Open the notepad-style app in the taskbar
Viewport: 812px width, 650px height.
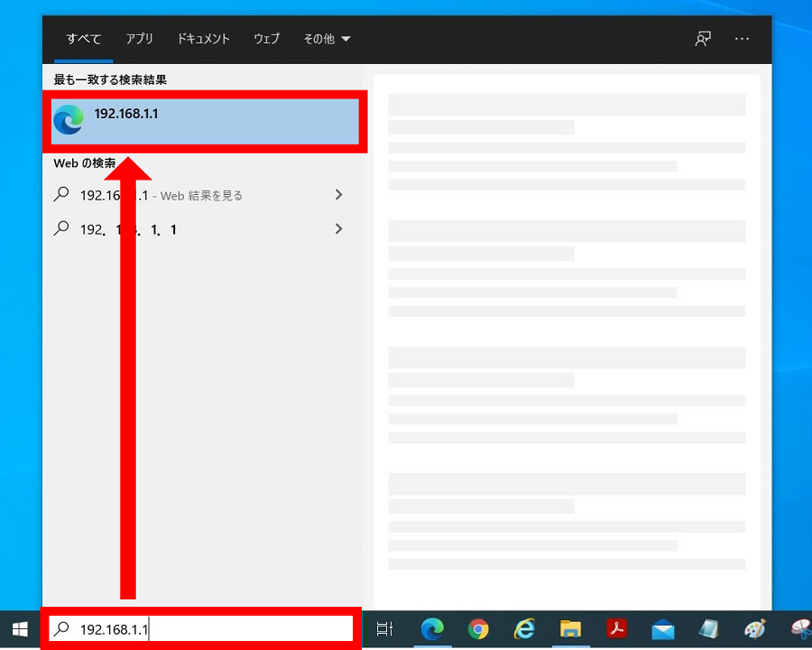pos(708,628)
